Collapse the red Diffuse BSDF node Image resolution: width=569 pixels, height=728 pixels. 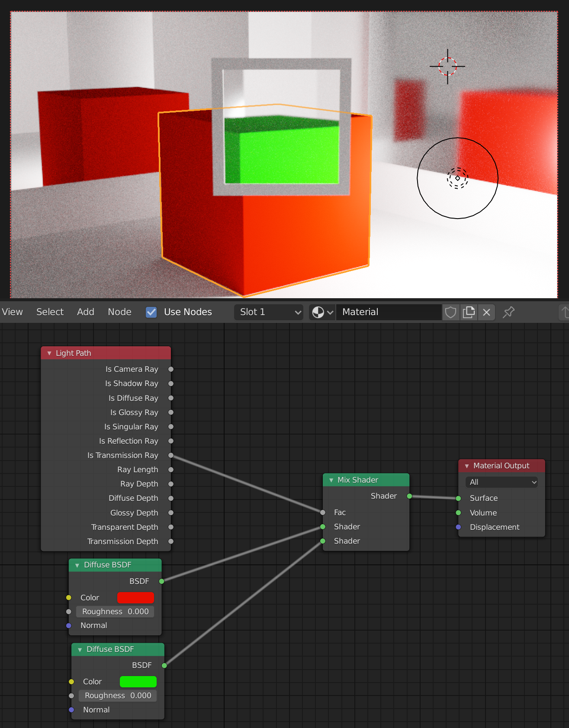pyautogui.click(x=77, y=565)
